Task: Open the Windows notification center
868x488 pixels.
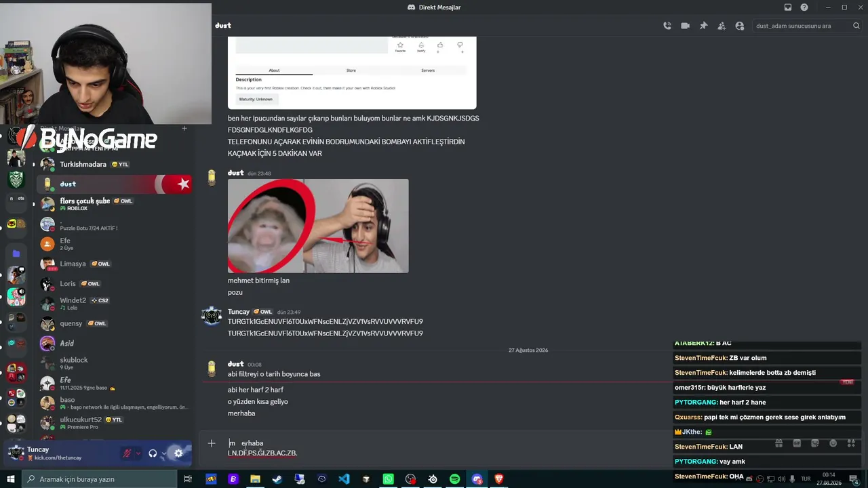Action: point(856,479)
